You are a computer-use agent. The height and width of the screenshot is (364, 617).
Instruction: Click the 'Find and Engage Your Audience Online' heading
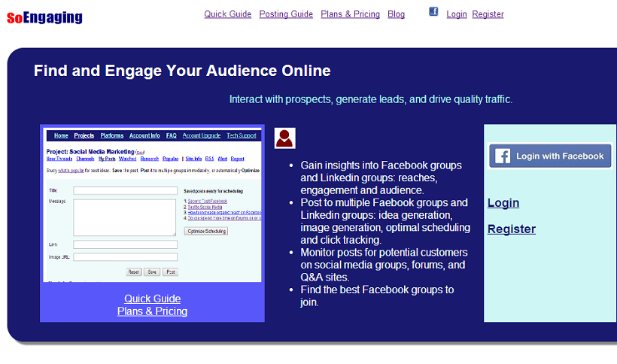pyautogui.click(x=182, y=71)
